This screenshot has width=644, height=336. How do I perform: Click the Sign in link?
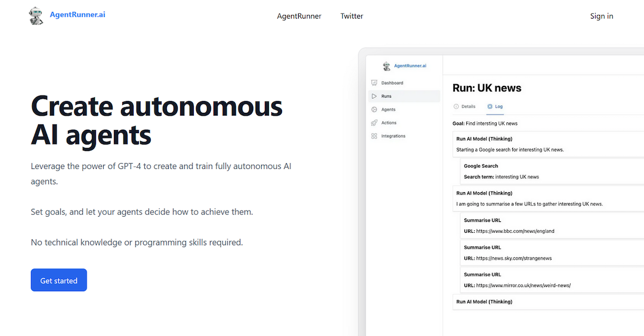tap(601, 16)
